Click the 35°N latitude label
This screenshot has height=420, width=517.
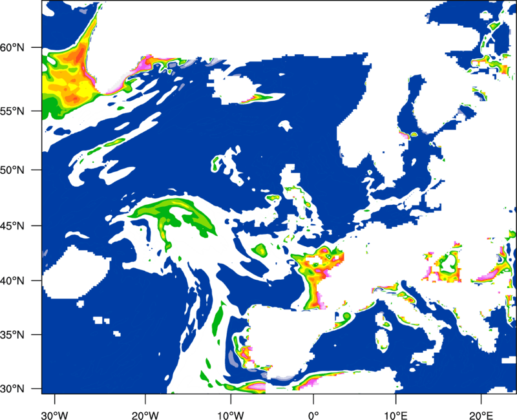click(12, 335)
